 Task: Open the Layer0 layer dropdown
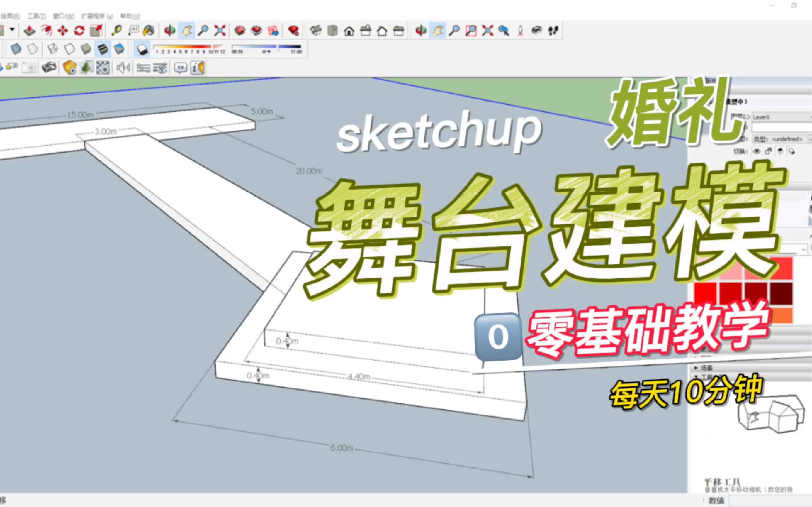click(x=782, y=117)
